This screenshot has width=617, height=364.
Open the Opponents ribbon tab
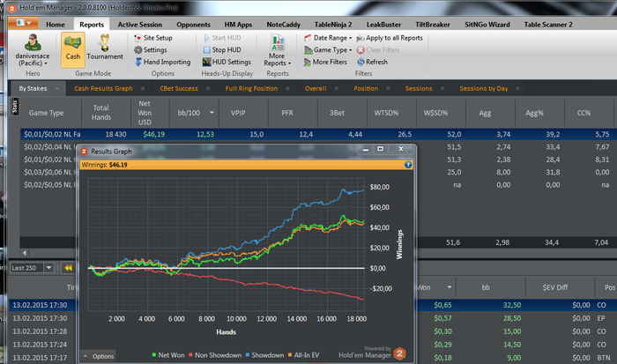tap(193, 25)
